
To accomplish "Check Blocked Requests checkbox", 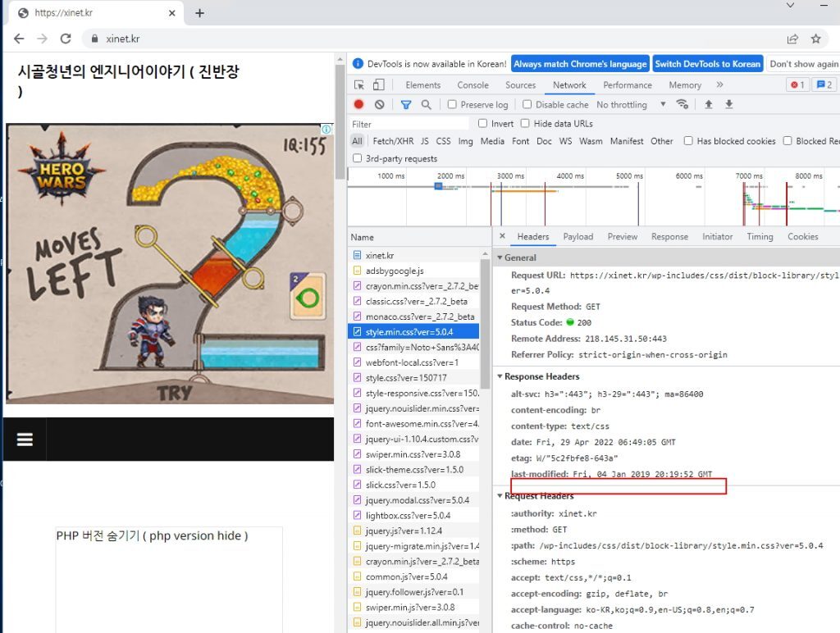I will [x=787, y=141].
